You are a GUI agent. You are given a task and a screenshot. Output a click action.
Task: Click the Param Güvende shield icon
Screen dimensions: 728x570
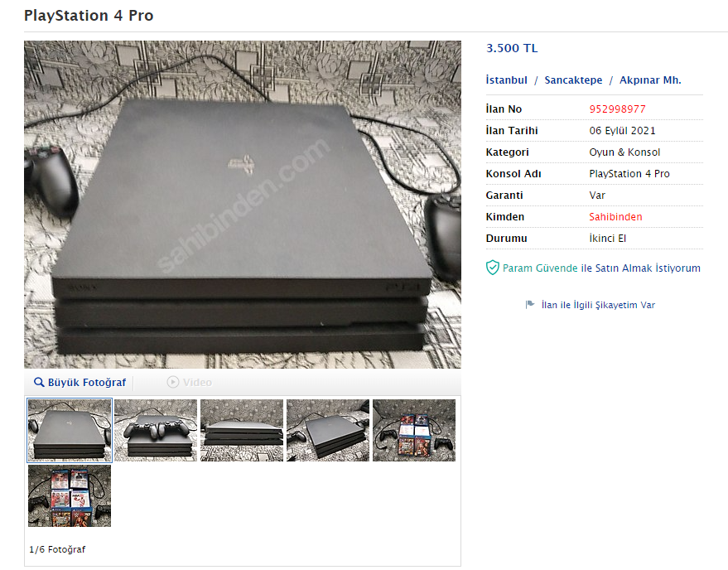tap(492, 268)
